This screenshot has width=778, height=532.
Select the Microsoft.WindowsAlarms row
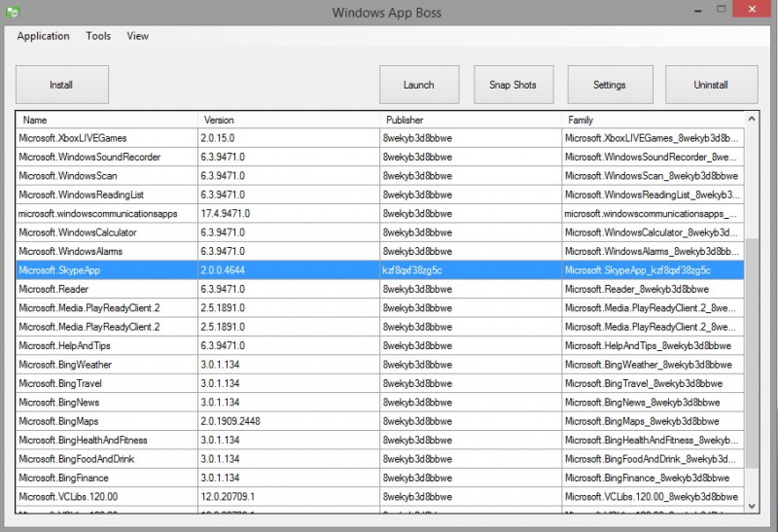pos(380,251)
